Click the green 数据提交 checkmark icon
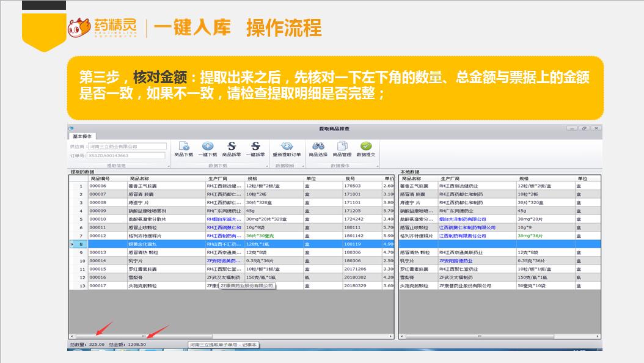Image resolution: width=644 pixels, height=363 pixels. (x=366, y=147)
